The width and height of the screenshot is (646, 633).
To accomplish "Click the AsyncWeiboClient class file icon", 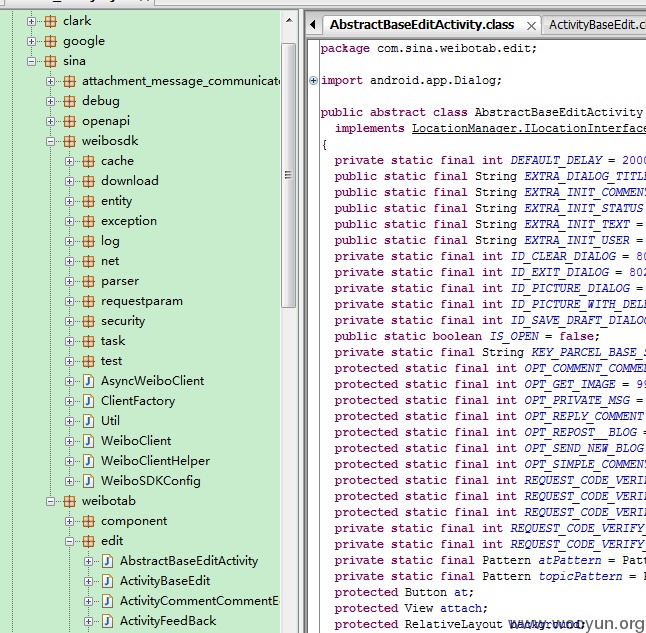I will [88, 381].
